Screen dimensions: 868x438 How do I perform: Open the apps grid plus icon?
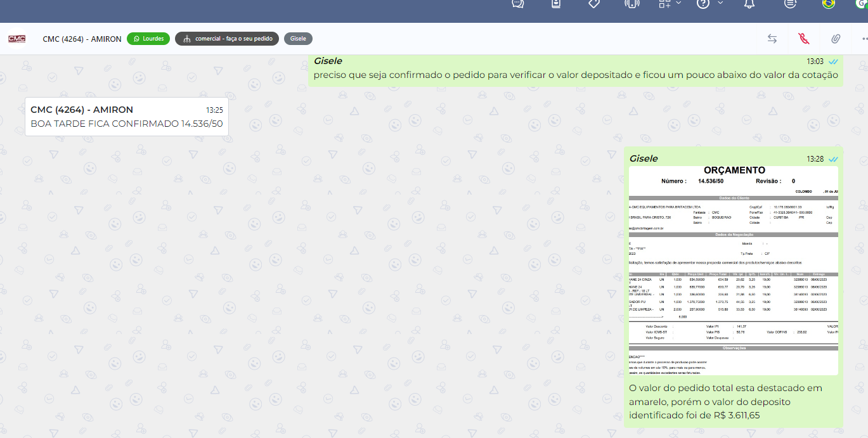coord(664,4)
